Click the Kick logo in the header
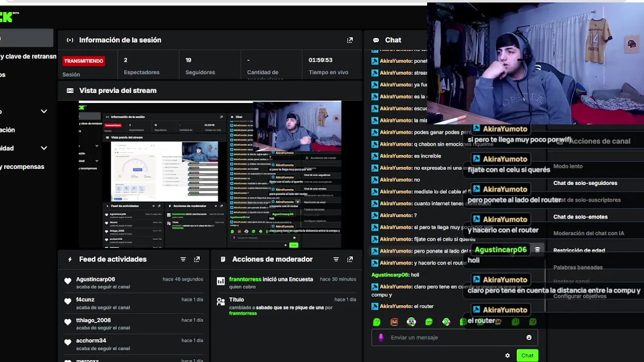 coord(9,17)
